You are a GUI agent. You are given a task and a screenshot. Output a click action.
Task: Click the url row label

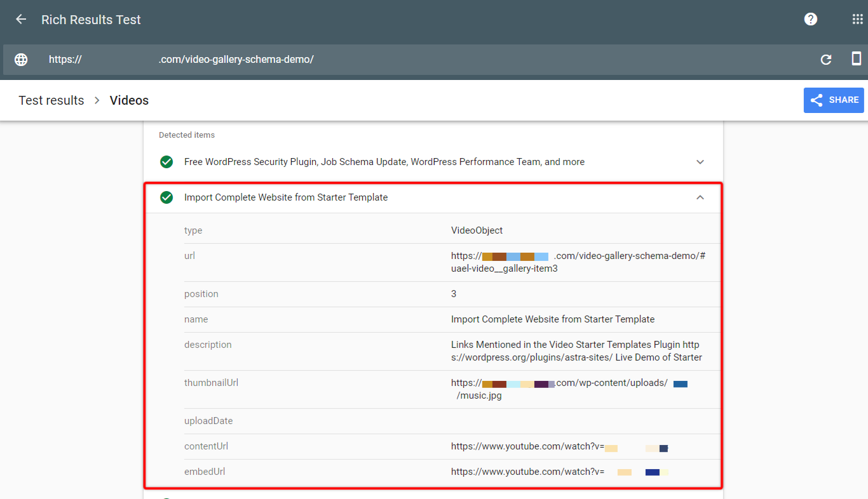click(189, 256)
